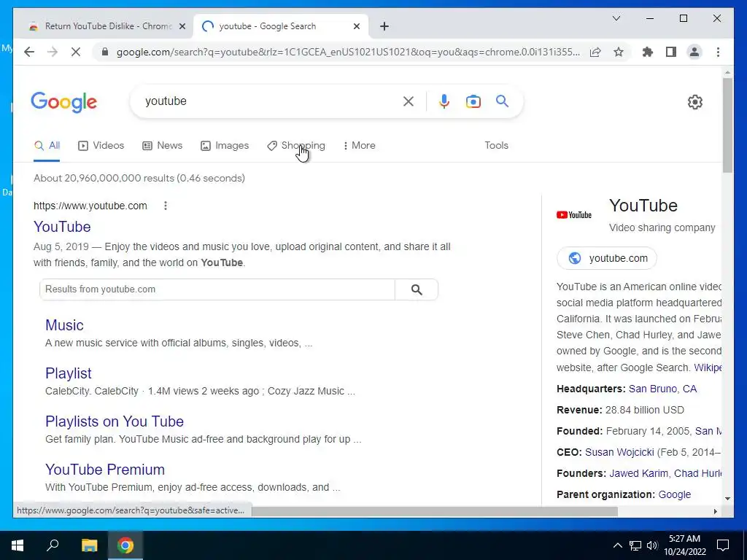Screen dimensions: 747x560
Task: Open the San Bruno, CA headquarters link
Action: click(x=662, y=389)
